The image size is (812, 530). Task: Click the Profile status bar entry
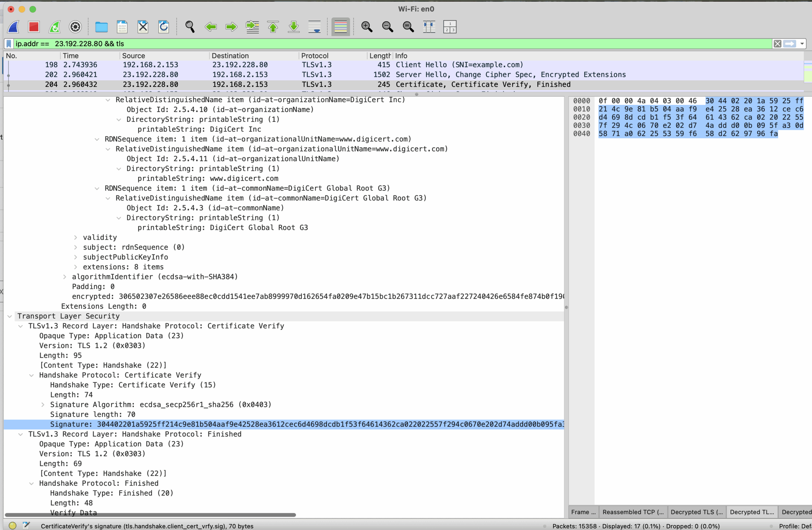coord(795,526)
